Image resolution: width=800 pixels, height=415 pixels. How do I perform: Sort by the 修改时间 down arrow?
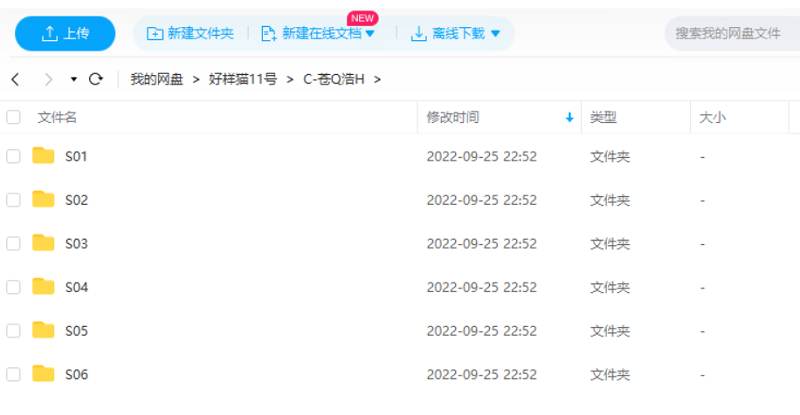coord(569,118)
